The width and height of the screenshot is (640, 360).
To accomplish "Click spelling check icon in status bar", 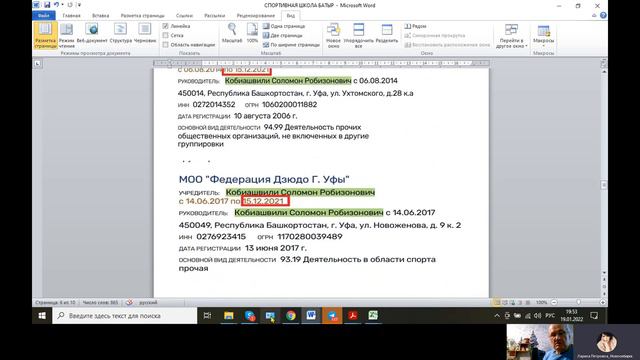I will [x=129, y=302].
